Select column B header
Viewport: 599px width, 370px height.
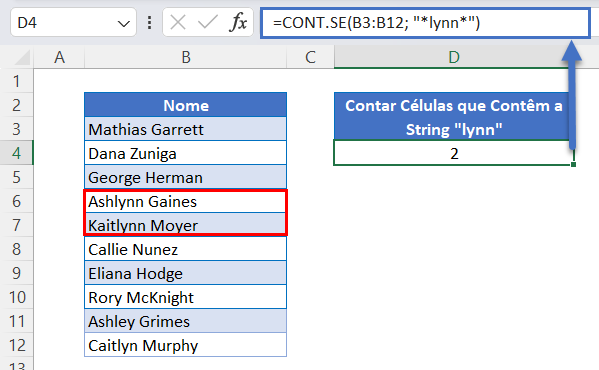(x=186, y=57)
